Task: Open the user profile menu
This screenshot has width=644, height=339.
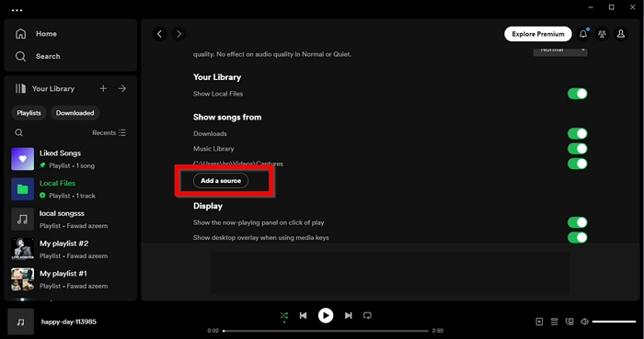Action: tap(621, 34)
